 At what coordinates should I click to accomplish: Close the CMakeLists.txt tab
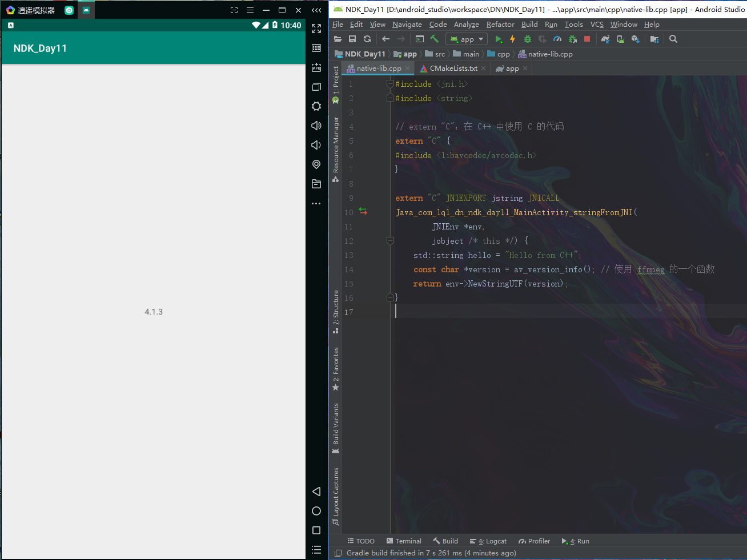click(x=483, y=69)
